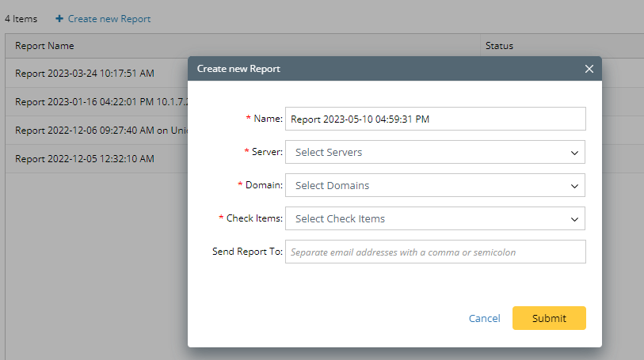Cancel the new report dialog

(484, 318)
